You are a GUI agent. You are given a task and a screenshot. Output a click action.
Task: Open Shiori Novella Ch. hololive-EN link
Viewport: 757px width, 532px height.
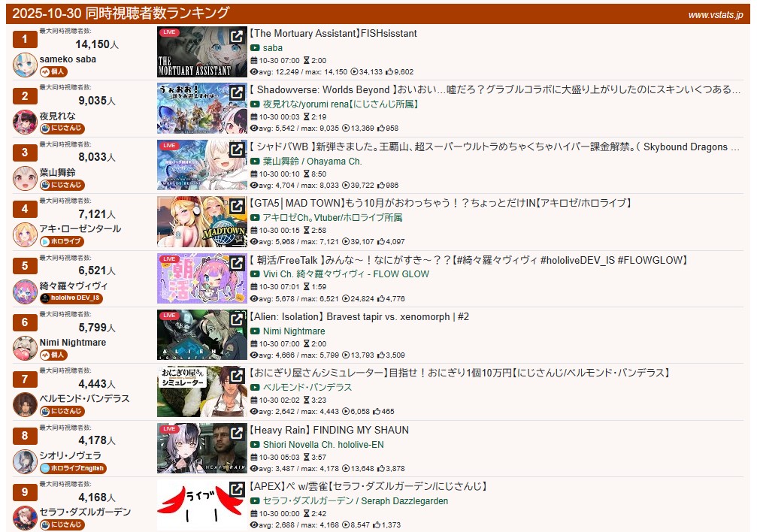point(323,445)
